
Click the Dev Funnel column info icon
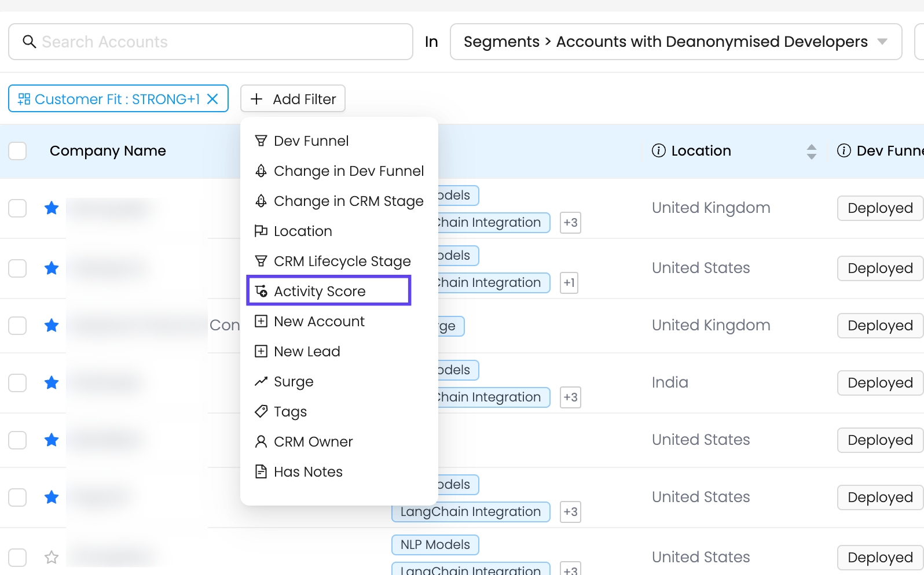[844, 151]
